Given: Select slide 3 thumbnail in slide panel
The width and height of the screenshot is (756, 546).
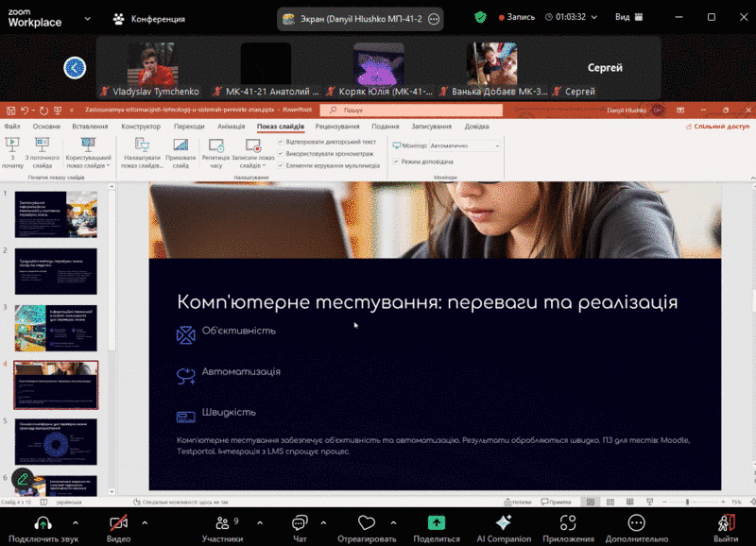Looking at the screenshot, I should pyautogui.click(x=56, y=328).
